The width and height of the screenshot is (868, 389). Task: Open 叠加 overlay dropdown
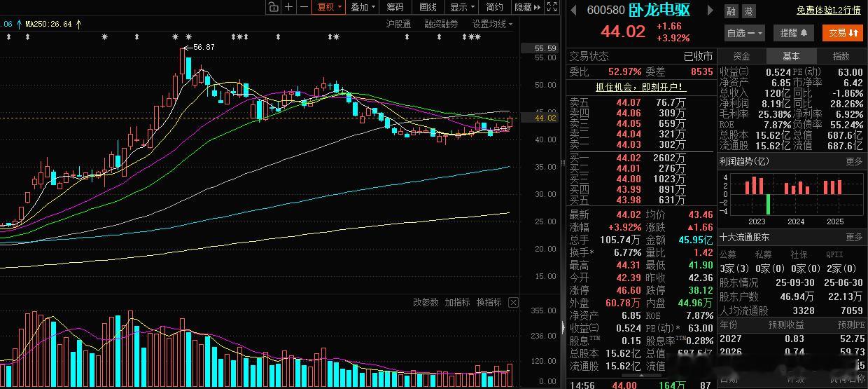(x=363, y=7)
